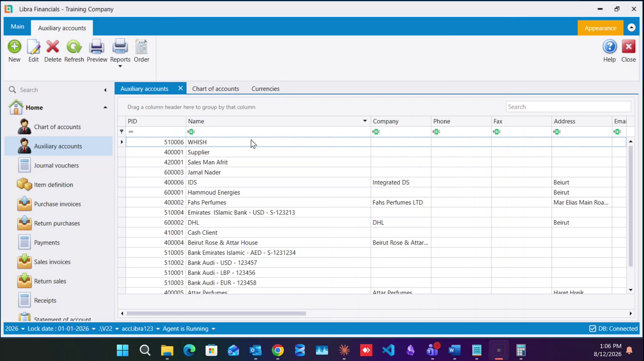Click the vertical scrollbar down arrow
This screenshot has height=361, width=644.
(x=631, y=290)
